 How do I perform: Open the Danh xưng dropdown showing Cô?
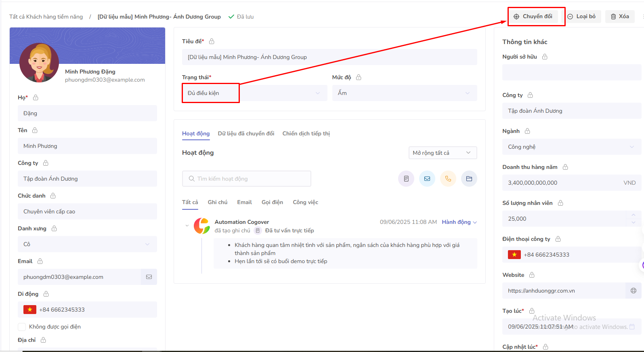(x=87, y=244)
